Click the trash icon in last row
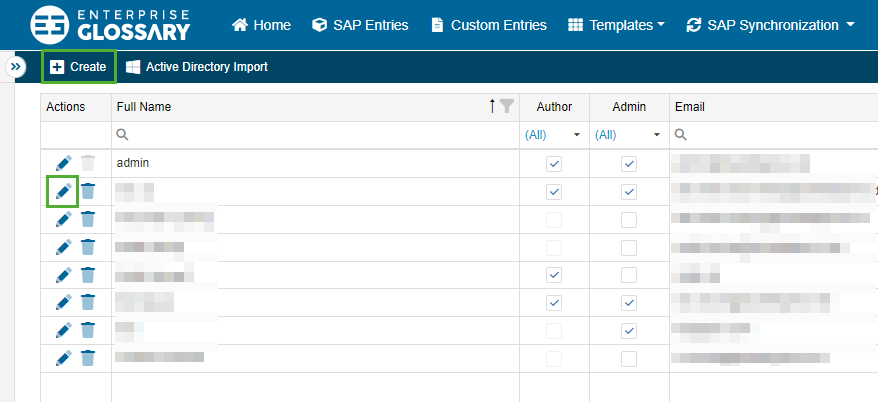Viewport: 878px width, 402px height. point(88,358)
